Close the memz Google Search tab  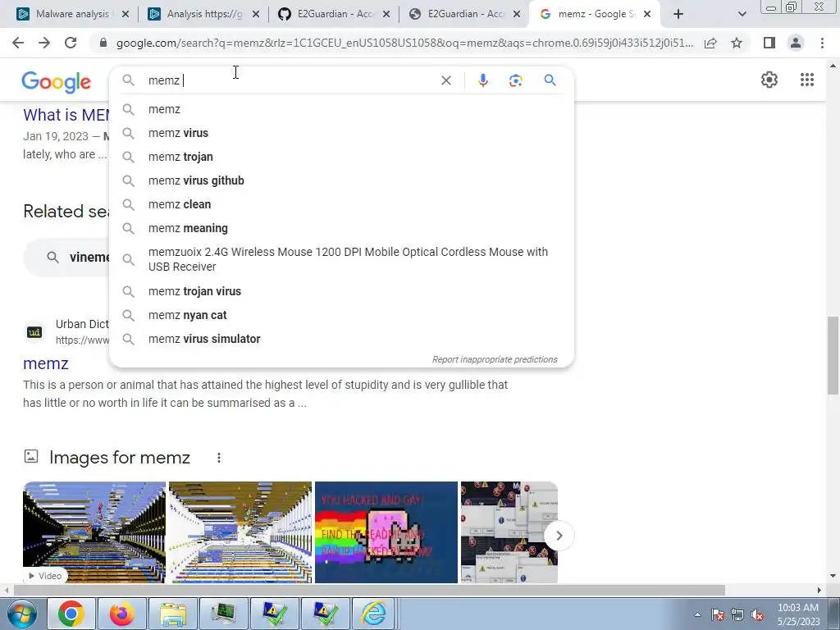tap(647, 14)
